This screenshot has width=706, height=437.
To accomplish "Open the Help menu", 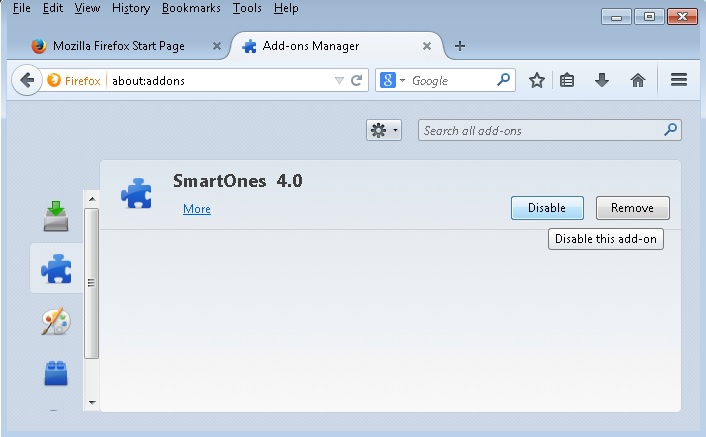I will (x=286, y=8).
